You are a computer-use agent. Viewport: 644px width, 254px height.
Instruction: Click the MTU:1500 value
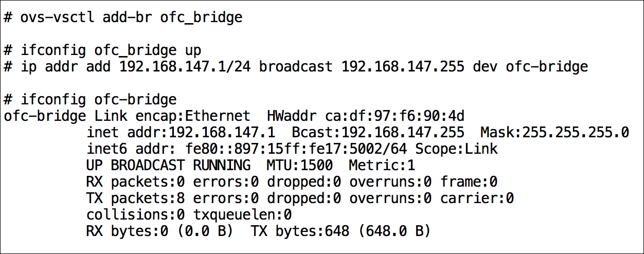pyautogui.click(x=300, y=166)
